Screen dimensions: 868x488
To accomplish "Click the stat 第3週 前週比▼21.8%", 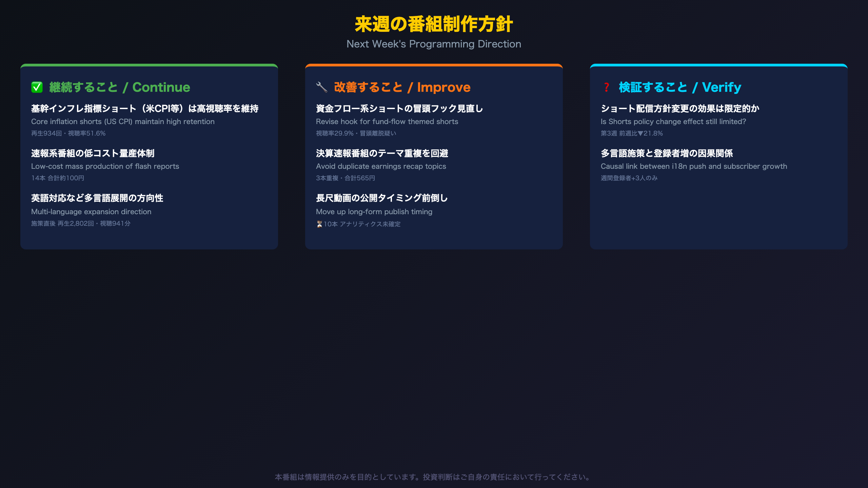I will 632,133.
